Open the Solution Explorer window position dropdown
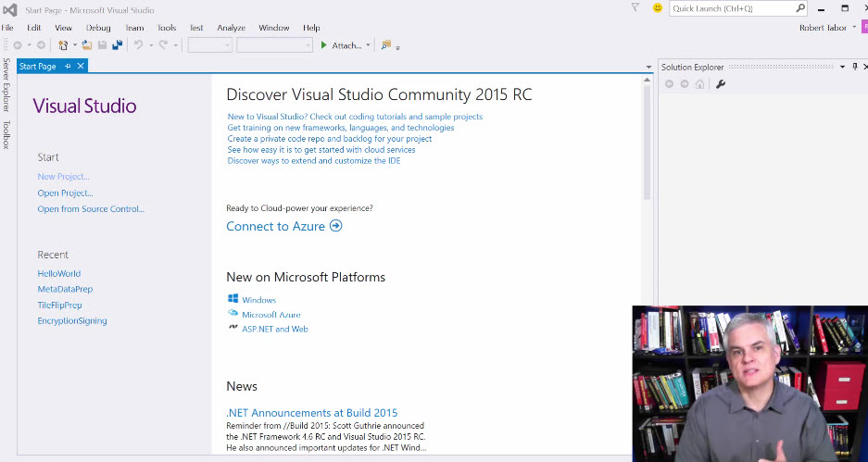Image resolution: width=868 pixels, height=462 pixels. point(843,67)
